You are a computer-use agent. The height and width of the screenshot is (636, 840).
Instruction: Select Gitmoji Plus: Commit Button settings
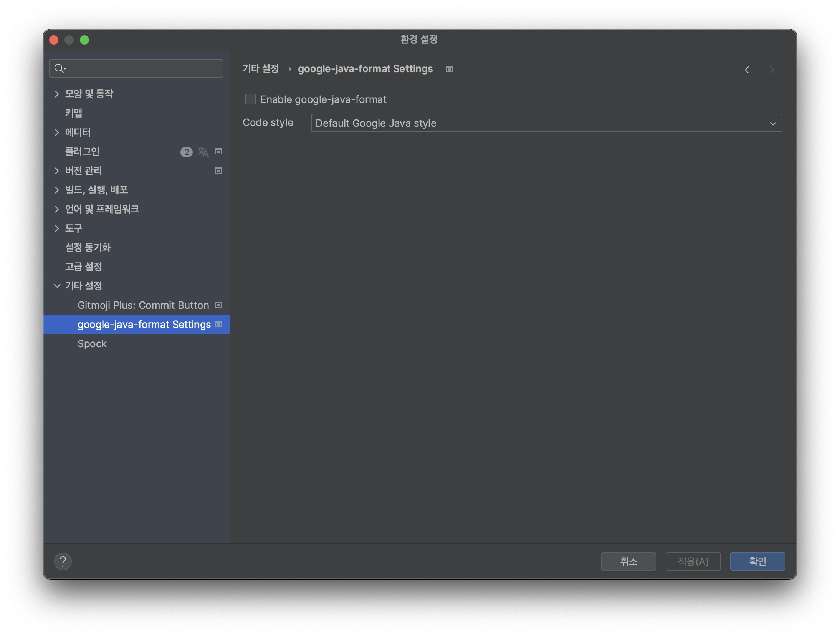143,305
